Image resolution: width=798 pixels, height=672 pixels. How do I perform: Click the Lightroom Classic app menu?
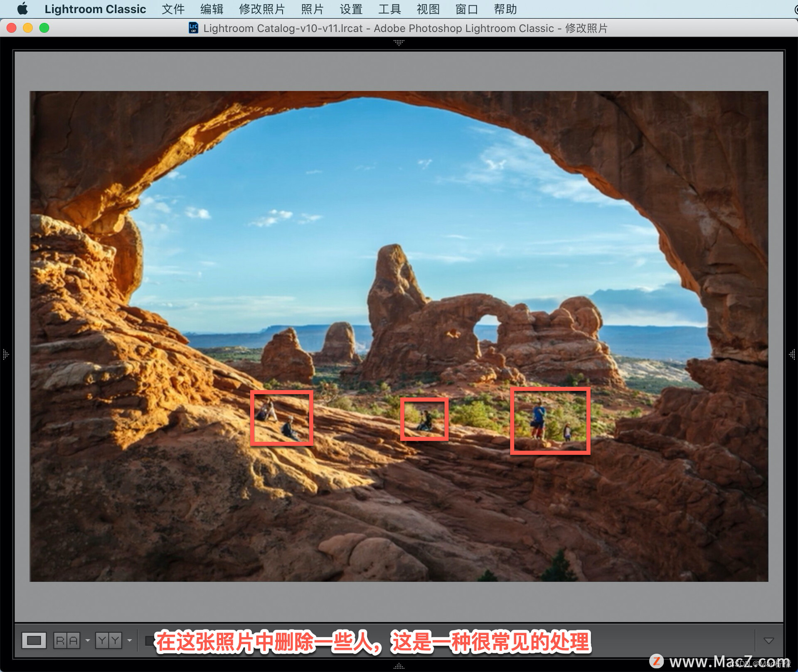pyautogui.click(x=95, y=9)
